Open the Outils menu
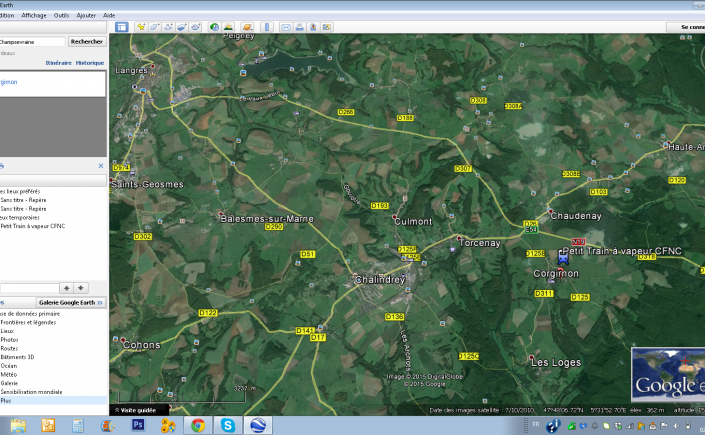 pyautogui.click(x=62, y=16)
